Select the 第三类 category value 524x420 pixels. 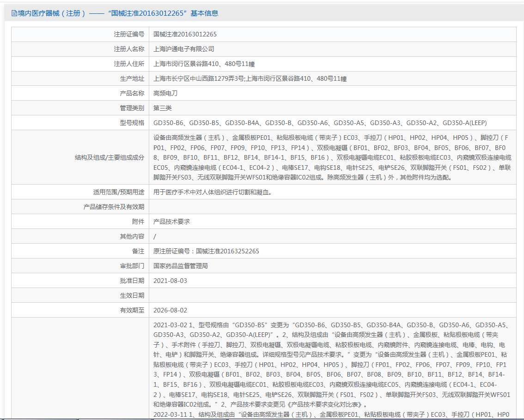click(x=162, y=108)
